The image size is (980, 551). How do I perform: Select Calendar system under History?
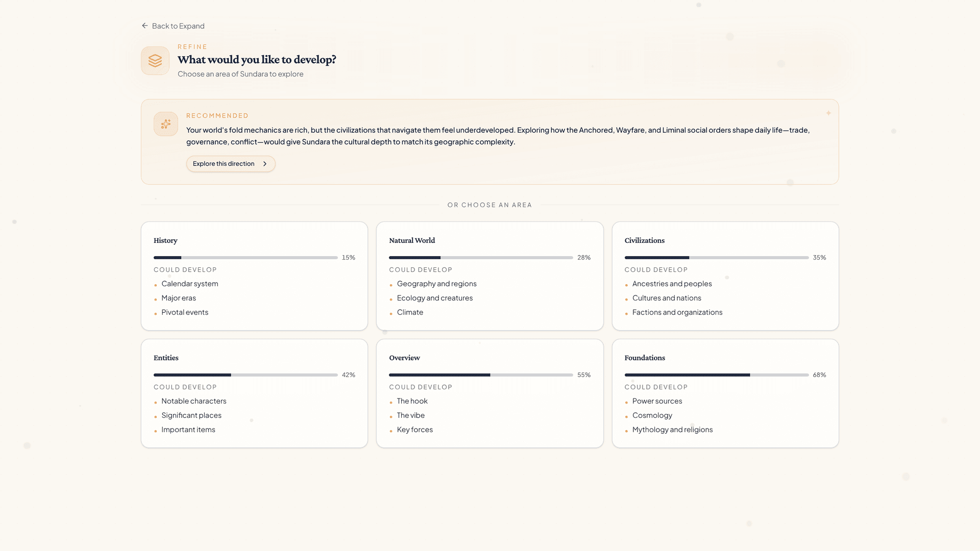(189, 284)
